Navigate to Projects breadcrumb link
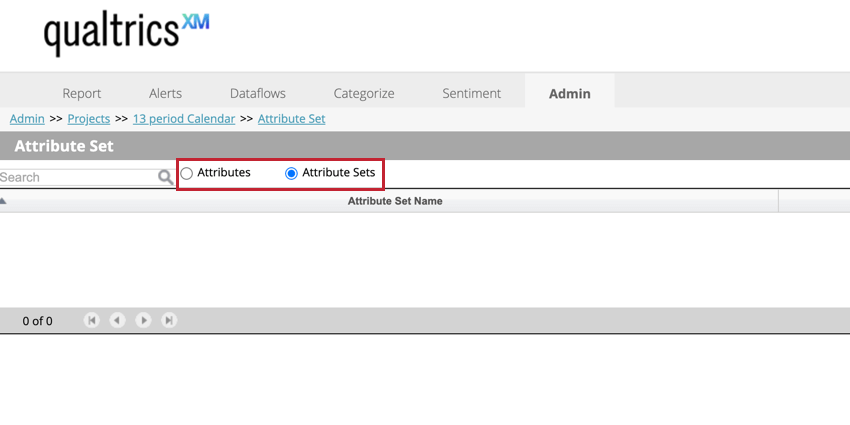The image size is (850, 425). [89, 118]
